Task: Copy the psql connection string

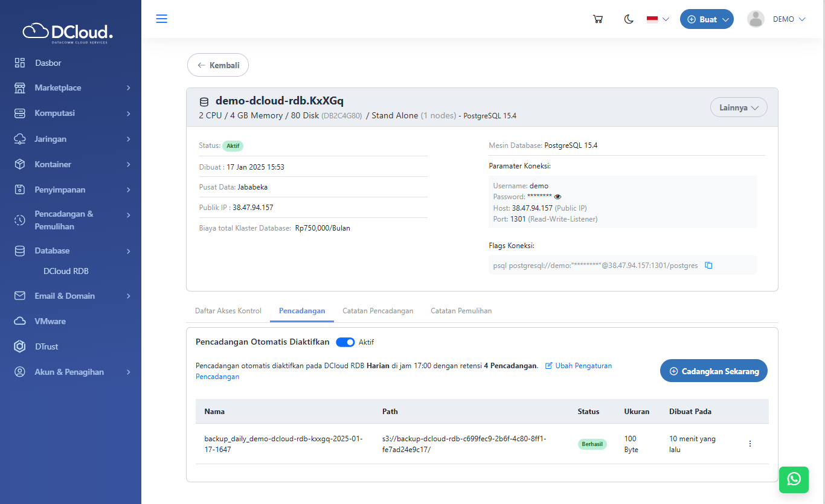Action: (x=709, y=265)
